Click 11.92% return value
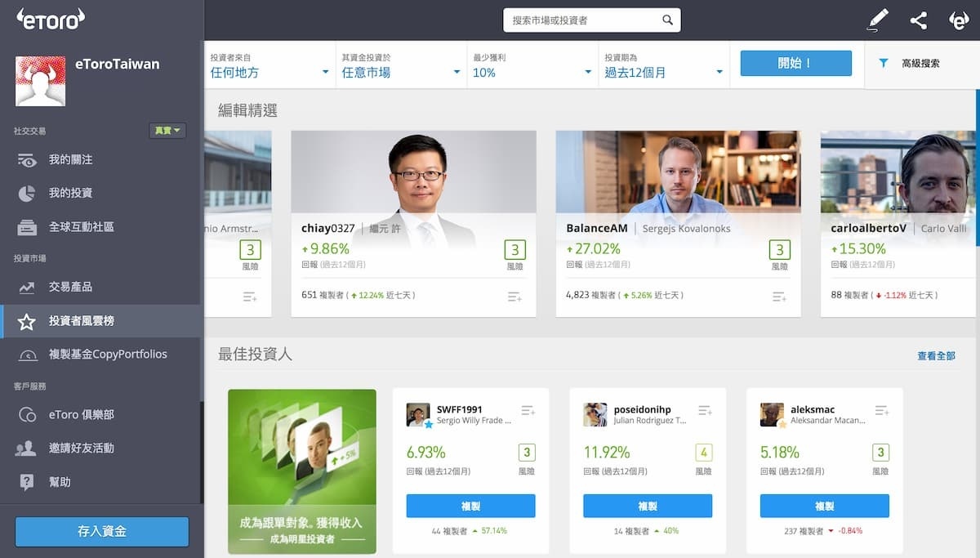 (607, 453)
